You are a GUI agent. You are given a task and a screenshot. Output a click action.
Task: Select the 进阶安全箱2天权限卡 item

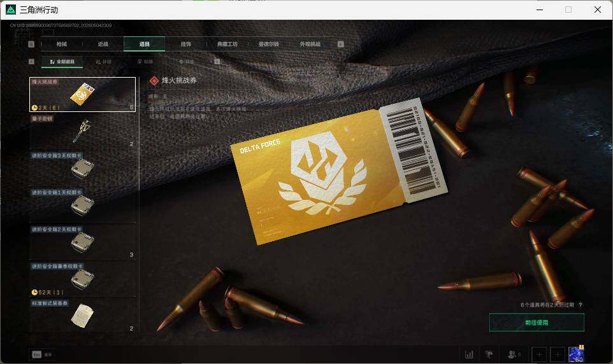point(82,242)
